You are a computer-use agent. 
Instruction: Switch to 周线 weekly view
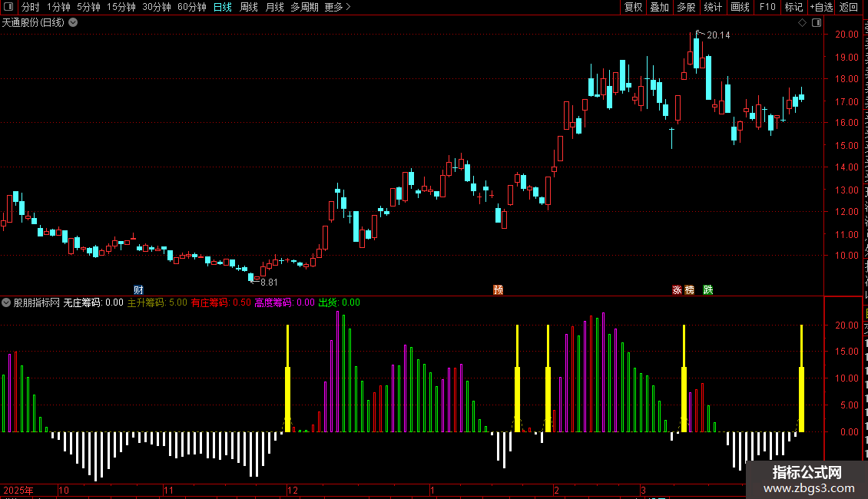(x=249, y=7)
